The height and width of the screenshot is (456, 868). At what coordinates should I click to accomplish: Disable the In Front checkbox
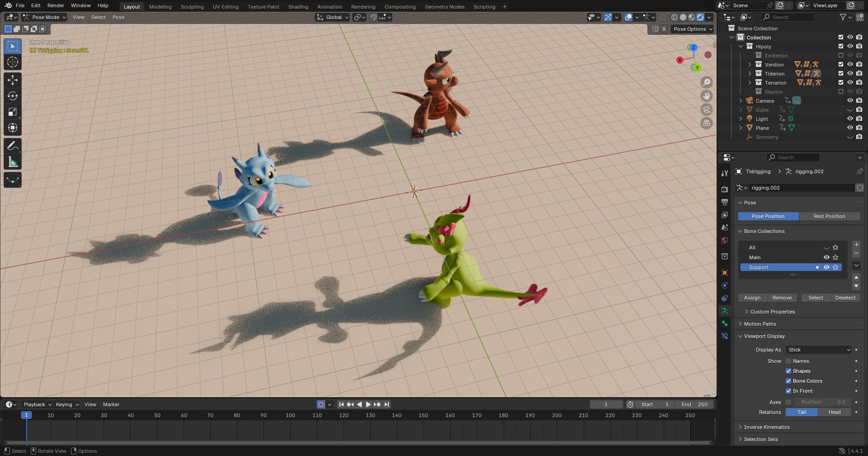pos(788,391)
